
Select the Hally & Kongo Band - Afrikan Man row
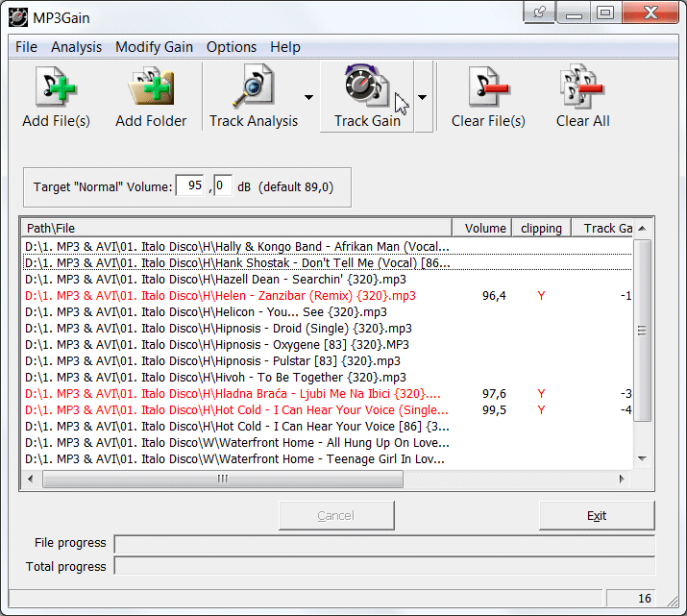click(328, 247)
